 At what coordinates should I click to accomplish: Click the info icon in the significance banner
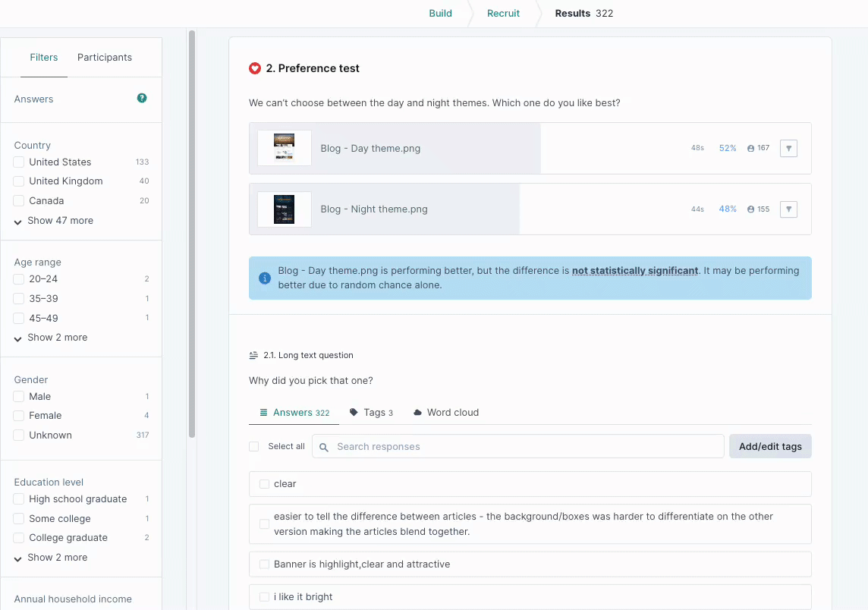click(264, 278)
